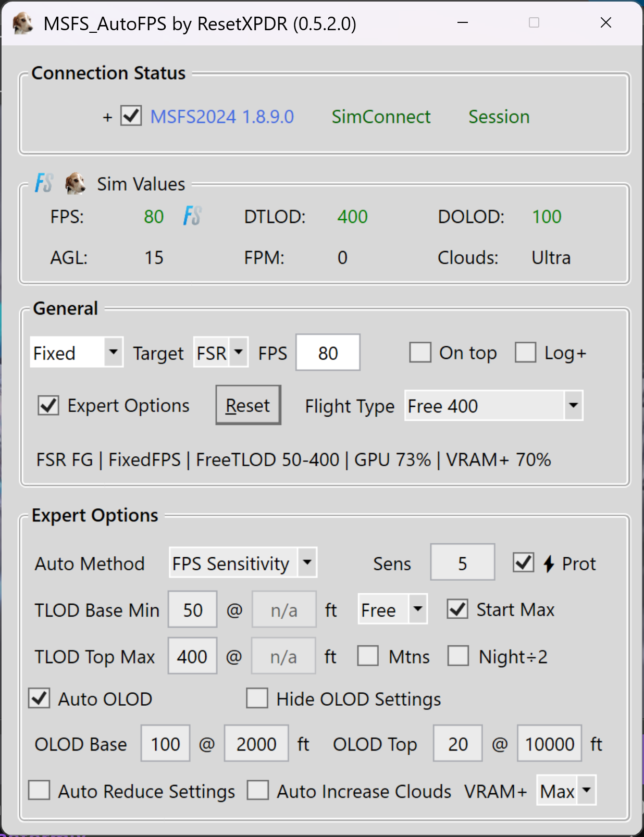Click the Sens value field

(462, 563)
